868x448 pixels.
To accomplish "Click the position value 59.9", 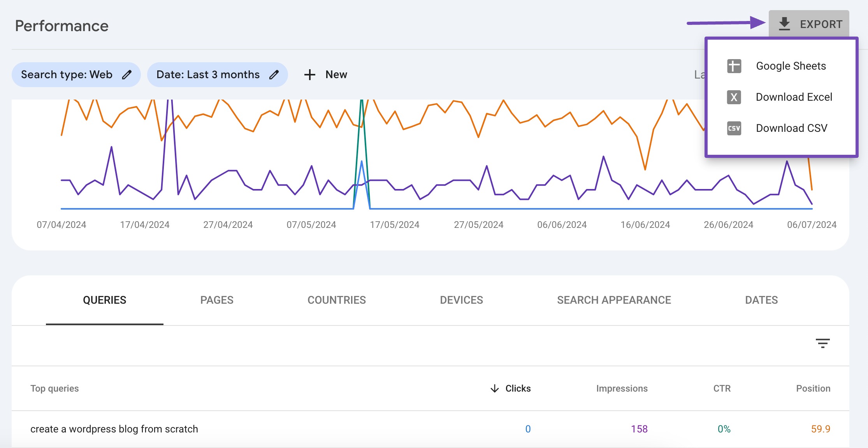I will (821, 429).
